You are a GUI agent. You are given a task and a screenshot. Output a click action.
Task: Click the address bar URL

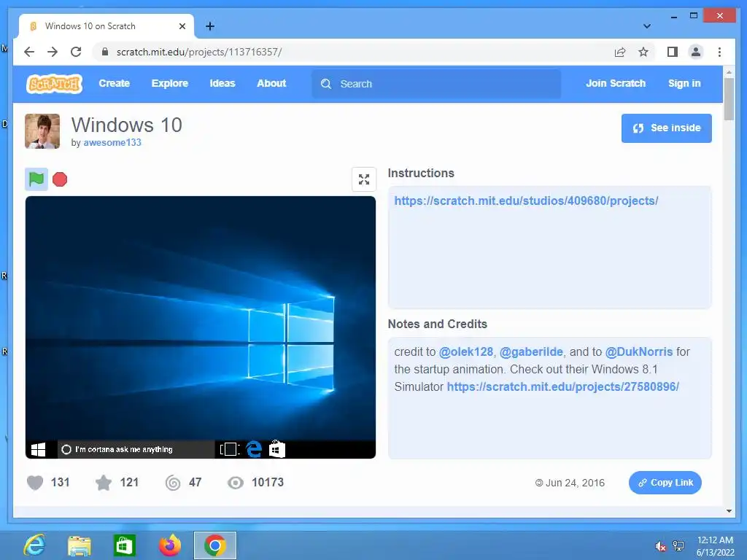(199, 52)
